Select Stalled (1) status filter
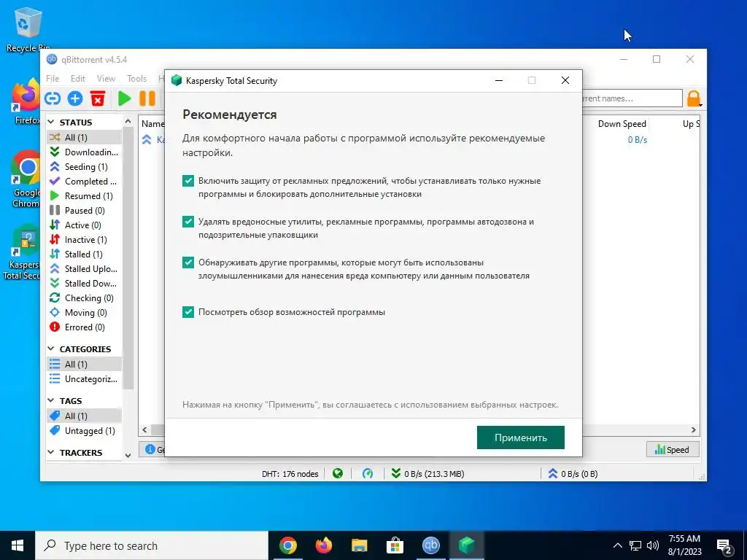 tap(84, 254)
